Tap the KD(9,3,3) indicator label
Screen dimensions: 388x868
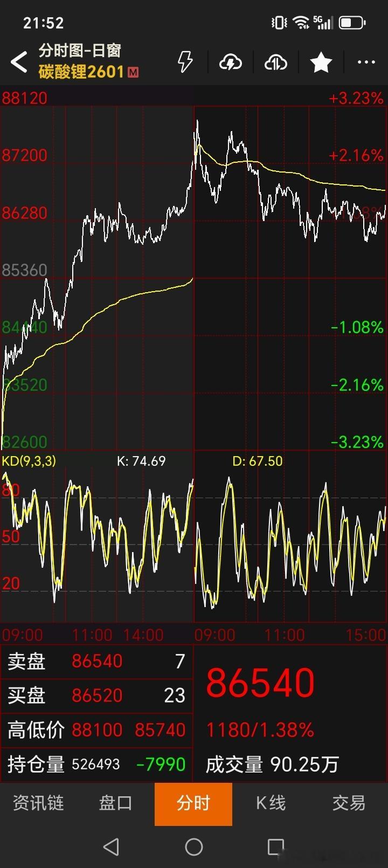[x=29, y=461]
